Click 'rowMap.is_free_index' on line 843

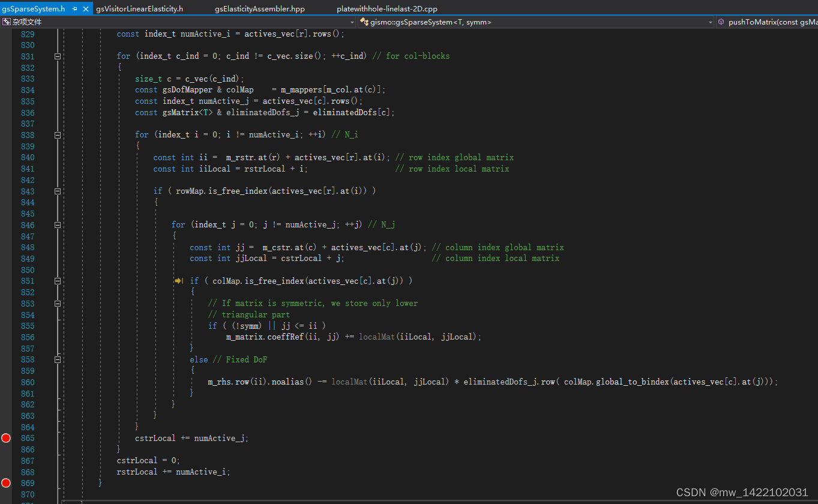click(221, 191)
